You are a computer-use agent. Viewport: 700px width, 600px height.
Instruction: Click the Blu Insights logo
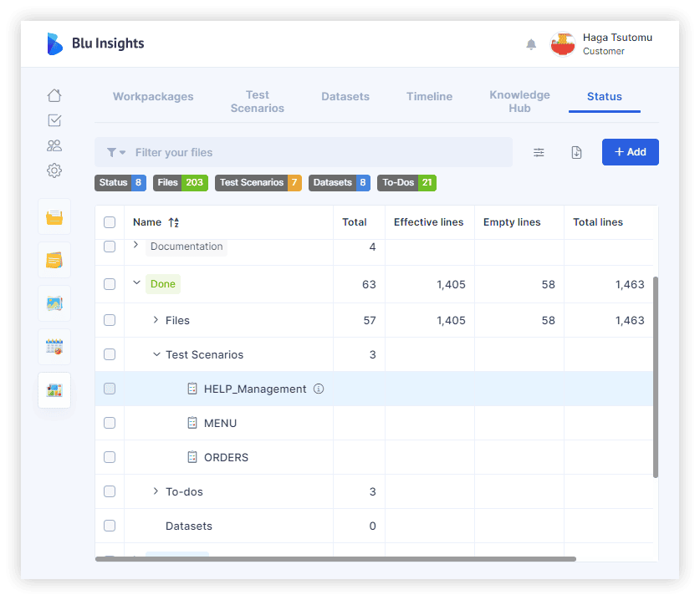click(95, 43)
